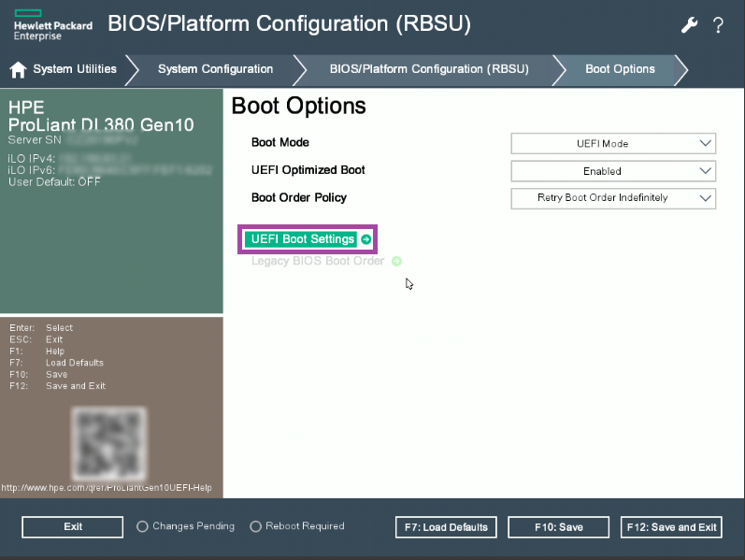Click the hpe.com UEFI help URL

[107, 488]
